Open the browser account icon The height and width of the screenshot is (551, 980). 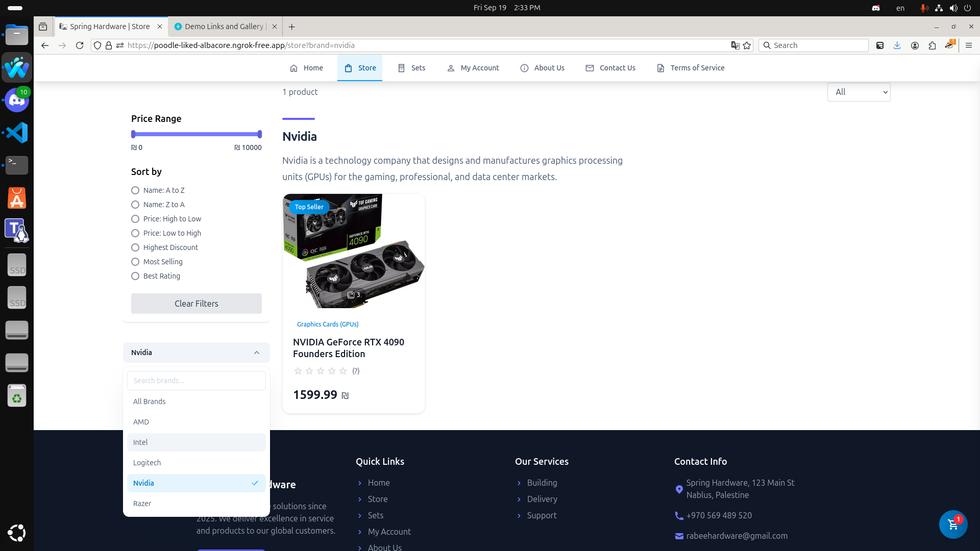point(915,45)
